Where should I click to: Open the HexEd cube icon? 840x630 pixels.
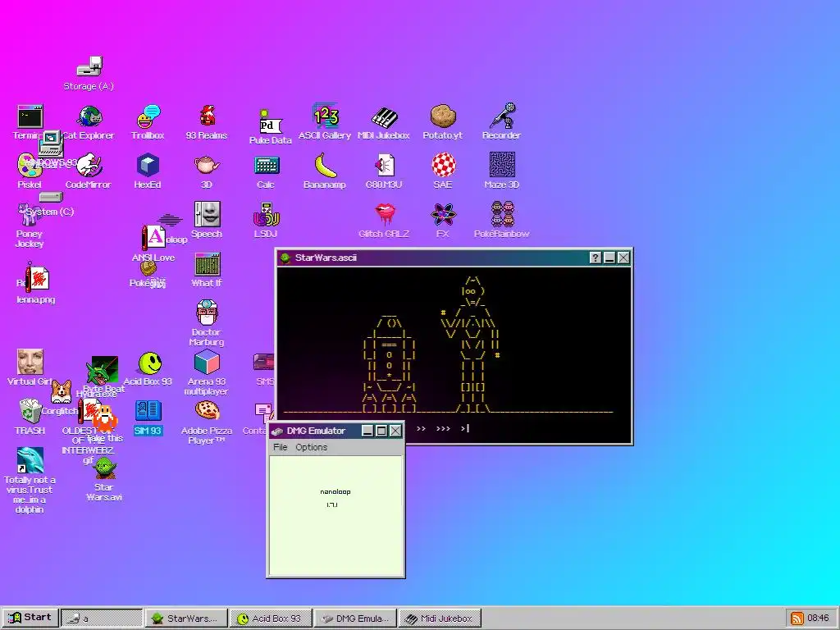[148, 166]
